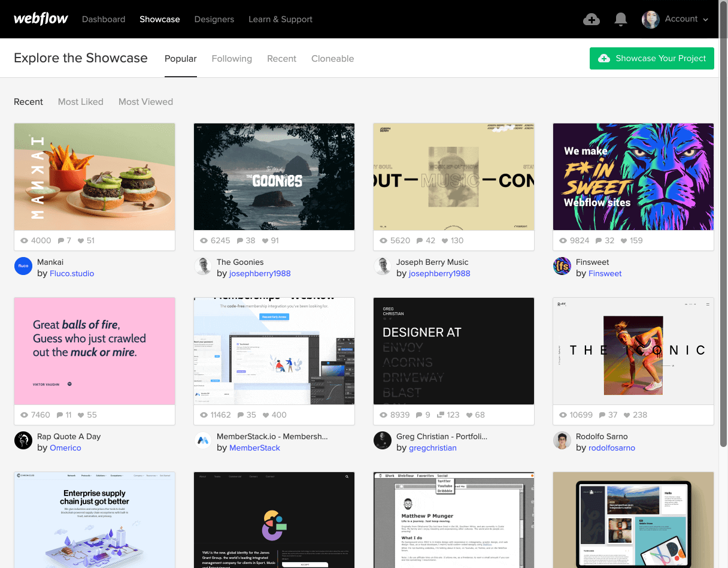
Task: Click the heart icon on Rap Quote card
Action: click(x=81, y=415)
